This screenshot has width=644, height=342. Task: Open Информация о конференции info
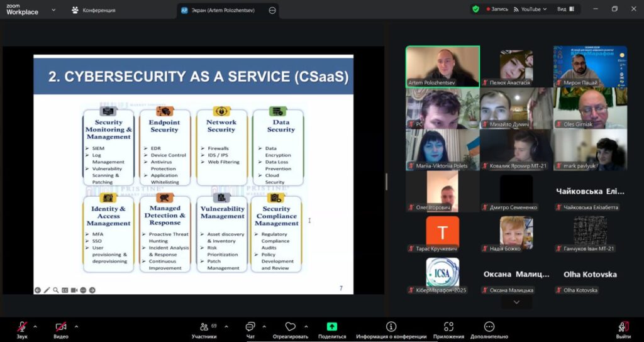[x=391, y=328]
